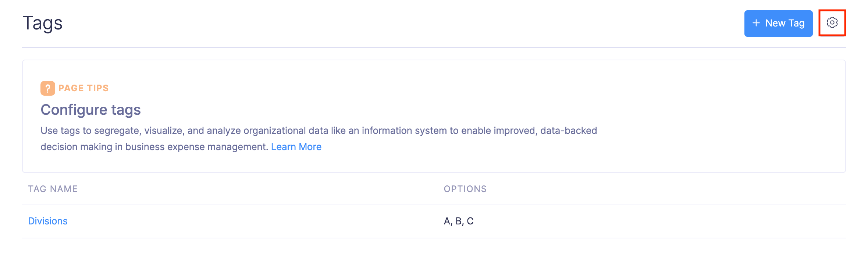The width and height of the screenshot is (868, 259).
Task: Click the orange question mark Page Tips icon
Action: click(x=47, y=88)
